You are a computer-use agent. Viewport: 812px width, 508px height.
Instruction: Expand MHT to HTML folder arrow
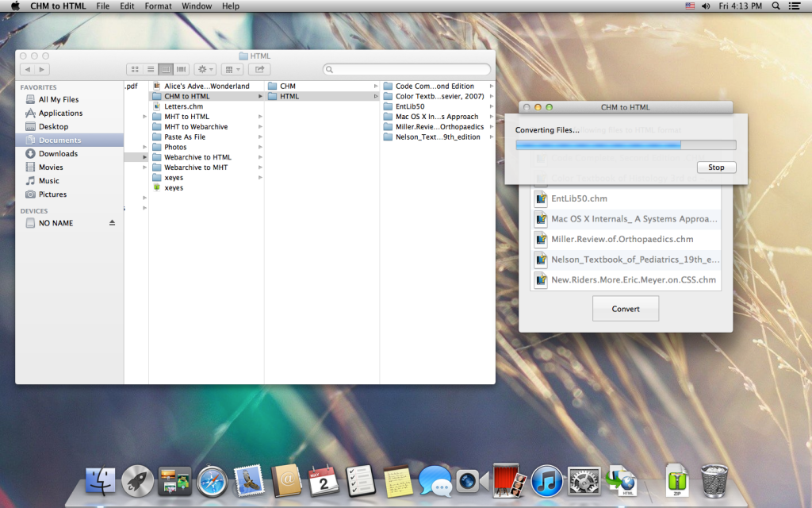pyautogui.click(x=260, y=117)
